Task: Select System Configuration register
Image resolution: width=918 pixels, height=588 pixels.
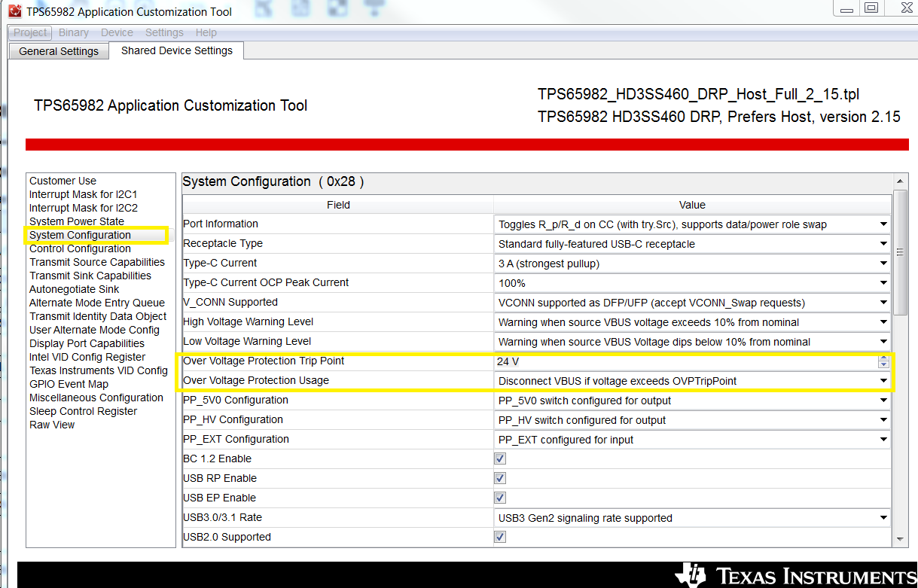Action: point(81,235)
